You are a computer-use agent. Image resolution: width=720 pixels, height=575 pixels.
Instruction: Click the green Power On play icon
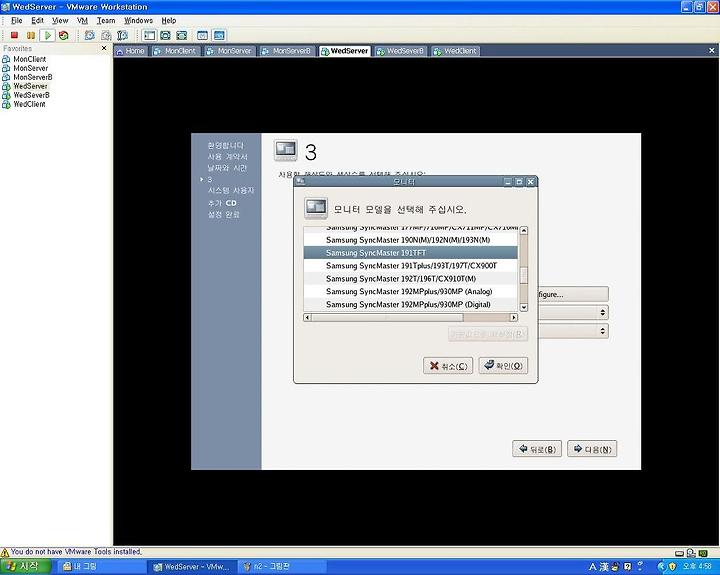pos(47,35)
